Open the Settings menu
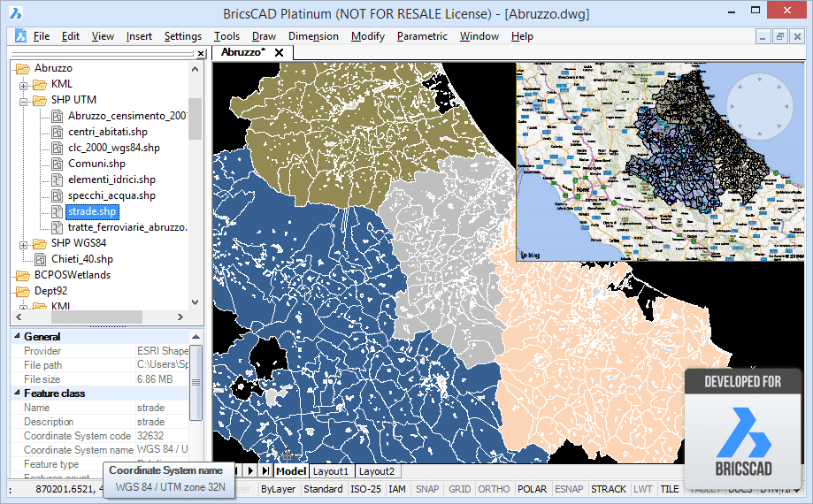 coord(183,36)
